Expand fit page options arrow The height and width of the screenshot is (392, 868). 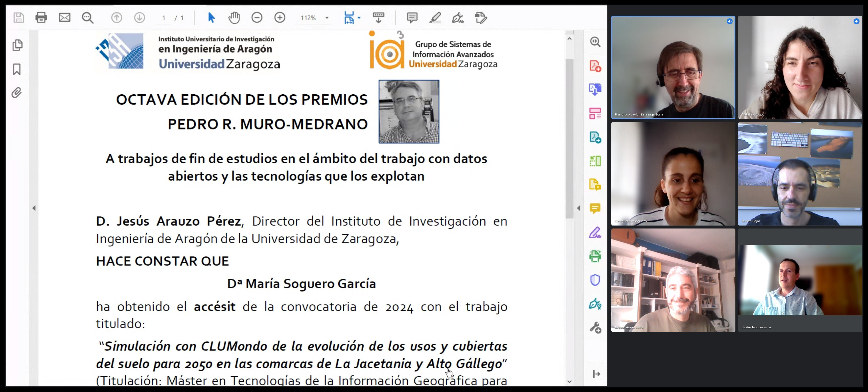click(x=359, y=18)
